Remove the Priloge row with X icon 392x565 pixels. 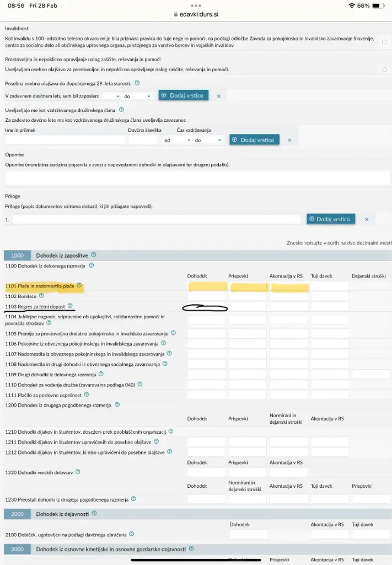click(x=366, y=219)
